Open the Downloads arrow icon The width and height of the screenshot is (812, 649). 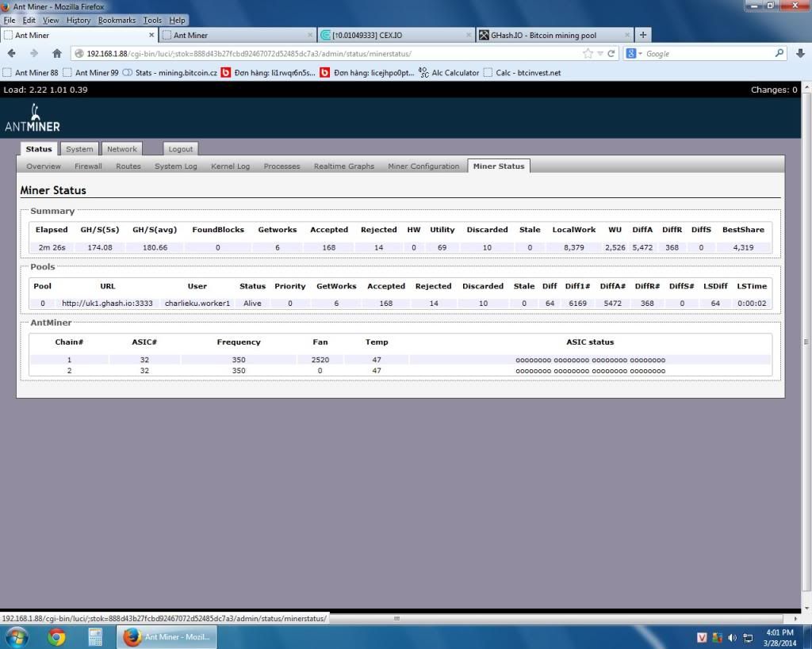coord(800,54)
